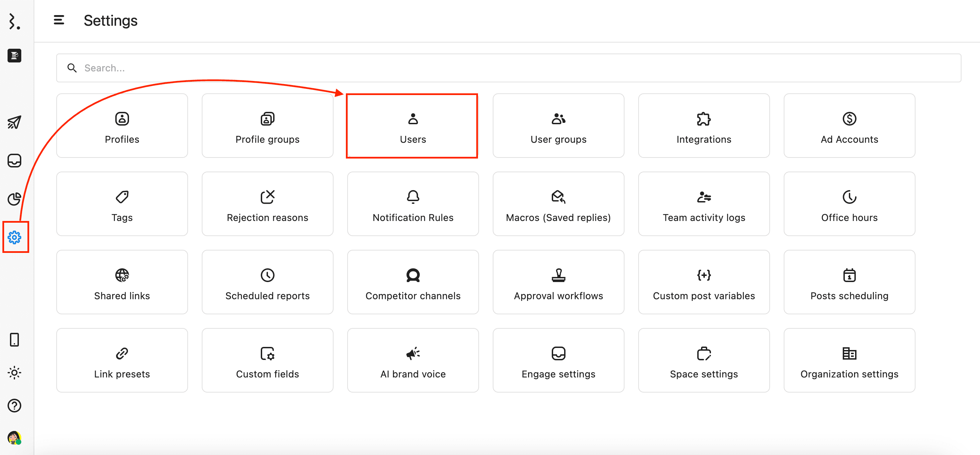The image size is (980, 455).
Task: Open the Ad Accounts dollar card
Action: click(x=849, y=126)
